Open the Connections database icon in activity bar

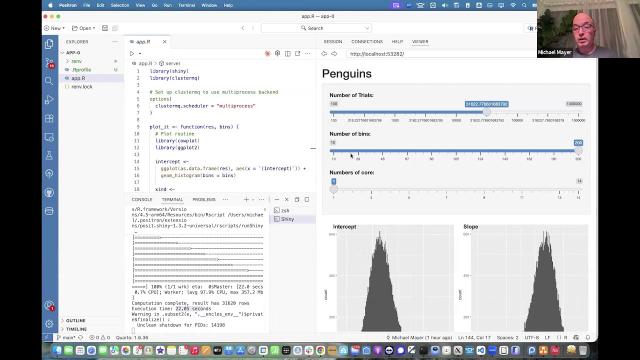coord(49,211)
